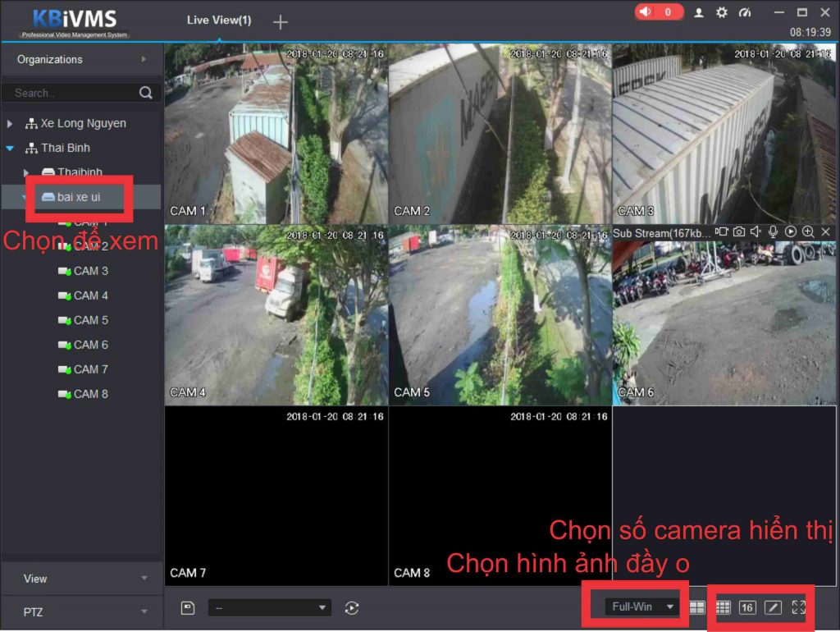Mute audio on the CAM 6 stream
The image size is (840, 632).
point(756,232)
